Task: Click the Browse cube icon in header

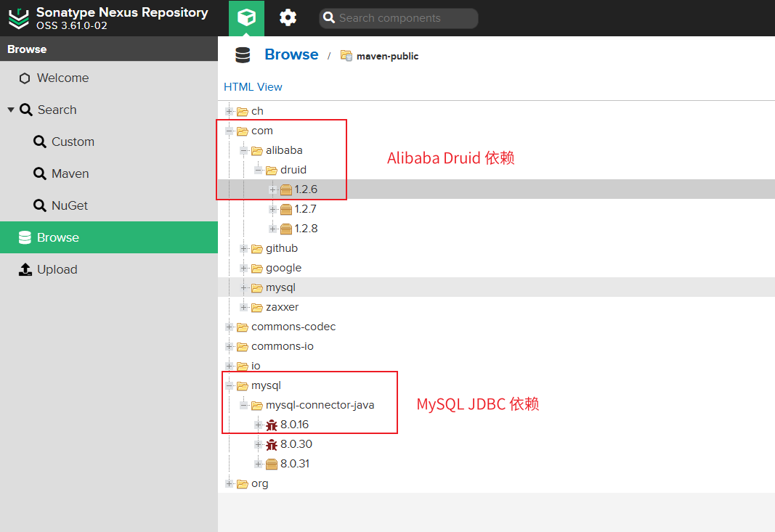Action: click(246, 17)
